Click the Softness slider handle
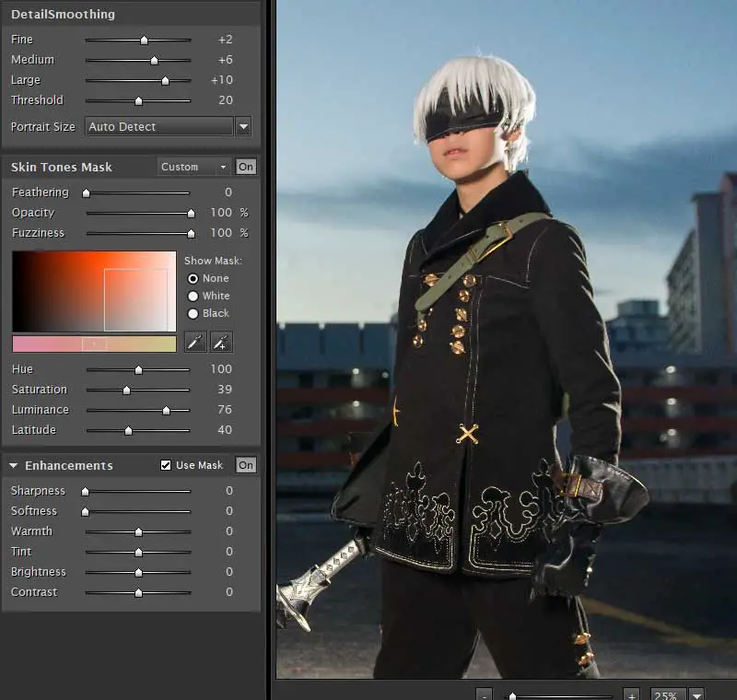This screenshot has height=700, width=737. 85,511
